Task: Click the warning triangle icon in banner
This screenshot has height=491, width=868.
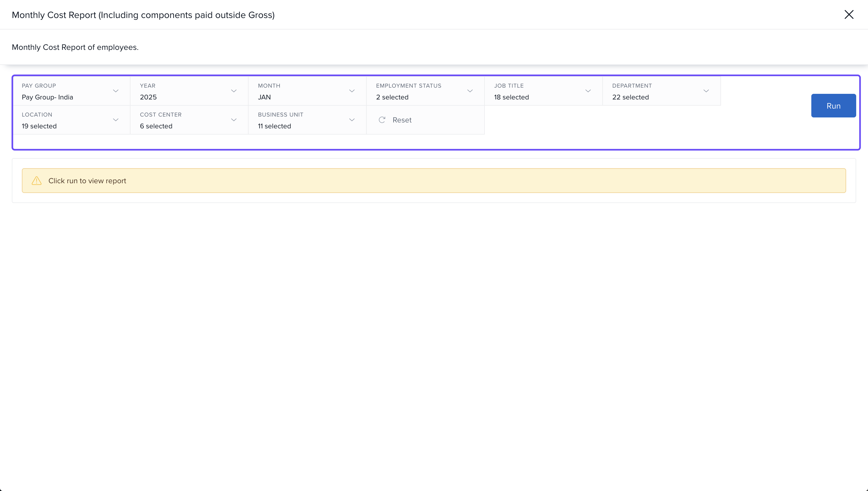Action: coord(36,181)
